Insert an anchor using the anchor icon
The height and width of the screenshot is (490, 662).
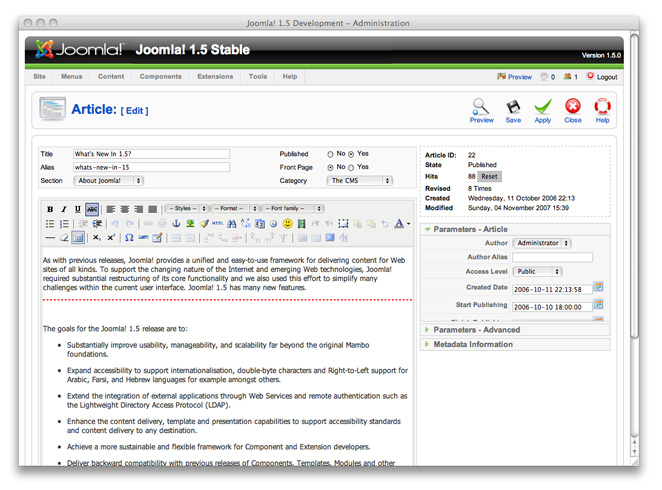tap(177, 224)
